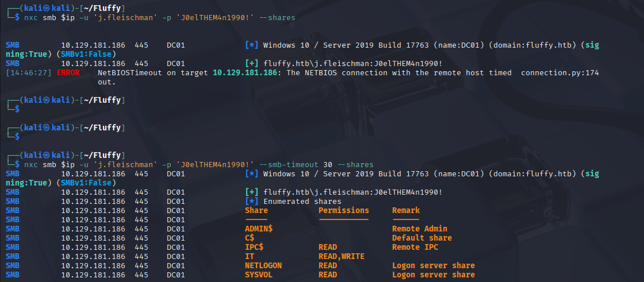Click the IT share name

click(250, 256)
